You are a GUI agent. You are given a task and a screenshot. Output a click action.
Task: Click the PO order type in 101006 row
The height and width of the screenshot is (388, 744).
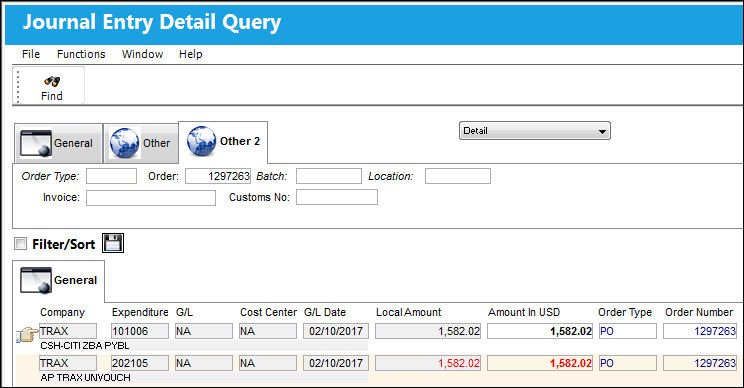click(628, 331)
